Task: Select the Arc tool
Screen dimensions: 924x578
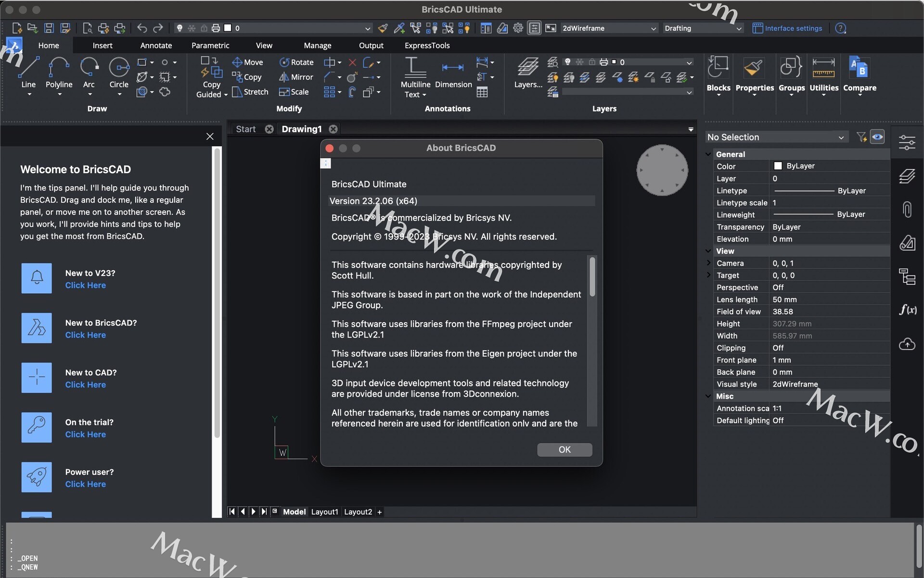Action: pos(89,72)
